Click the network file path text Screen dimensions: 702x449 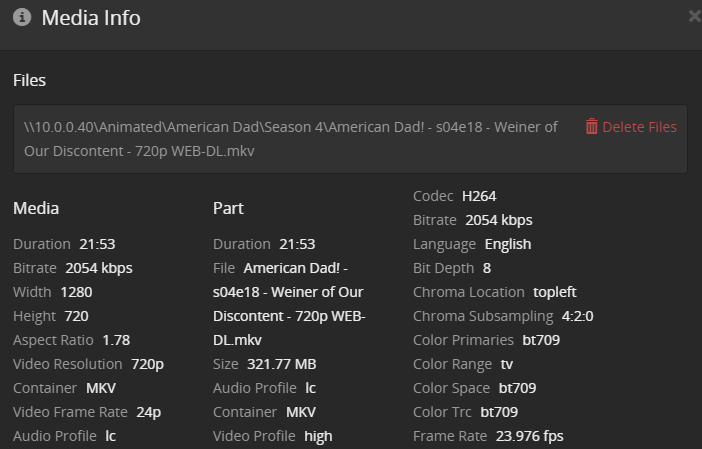click(290, 139)
